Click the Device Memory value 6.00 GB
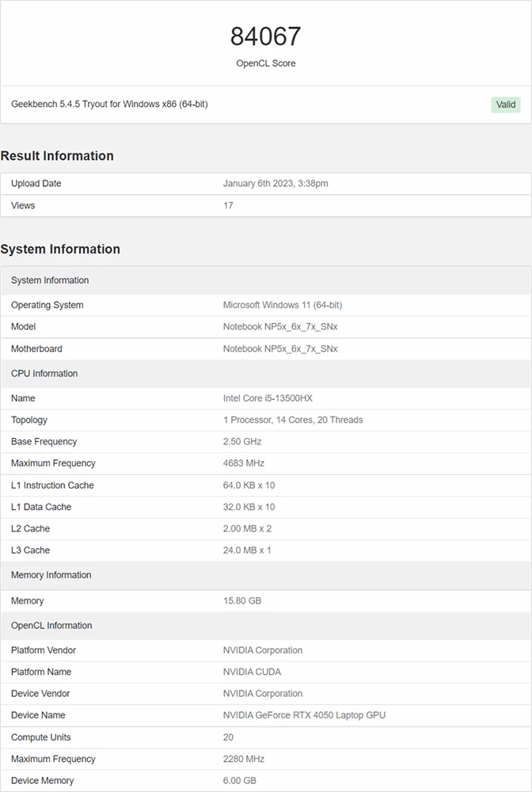The width and height of the screenshot is (532, 792). (x=240, y=781)
